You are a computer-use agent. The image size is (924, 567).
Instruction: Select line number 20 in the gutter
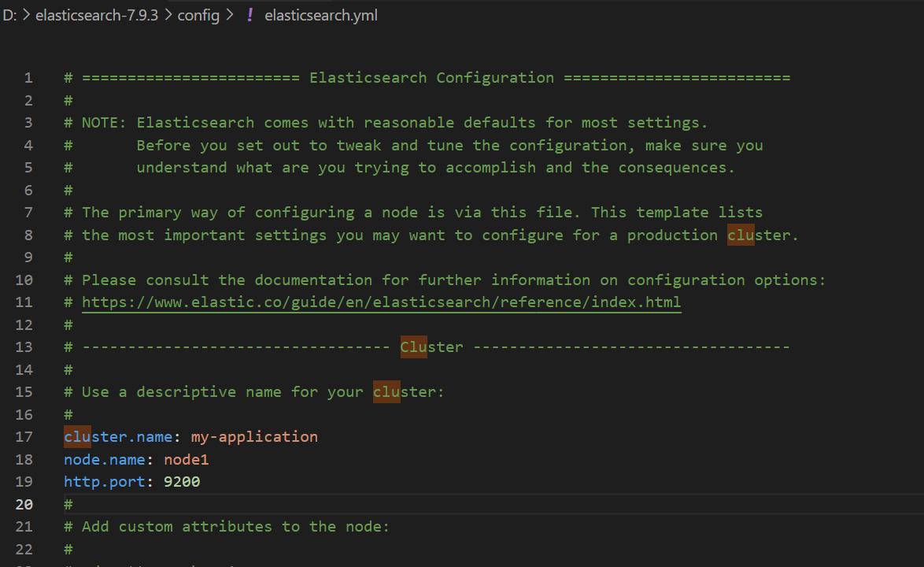tap(24, 504)
